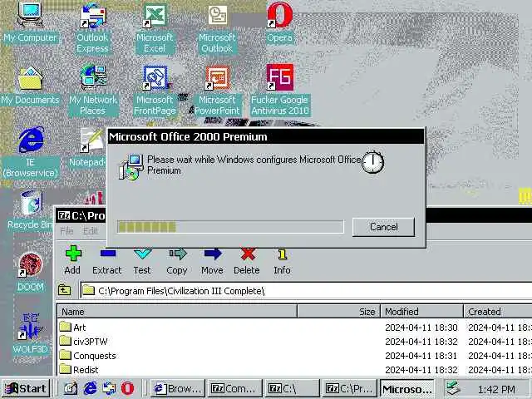Click the 7-Zip window title bar icon
Screen dimensions: 532x399
64,215
